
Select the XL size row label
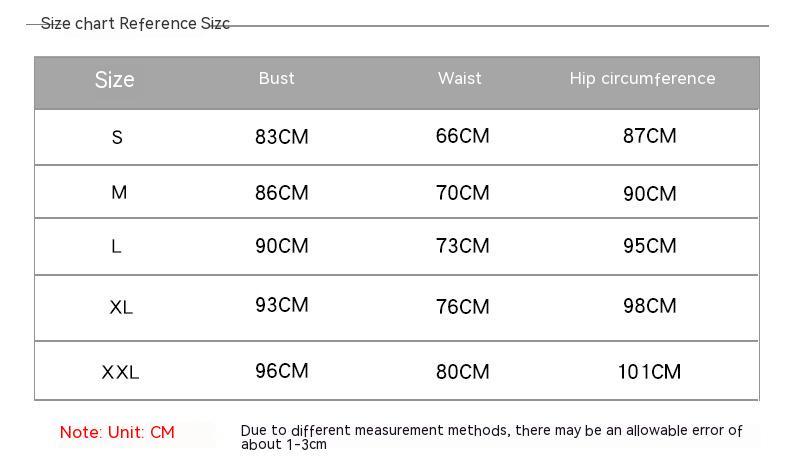click(x=121, y=307)
